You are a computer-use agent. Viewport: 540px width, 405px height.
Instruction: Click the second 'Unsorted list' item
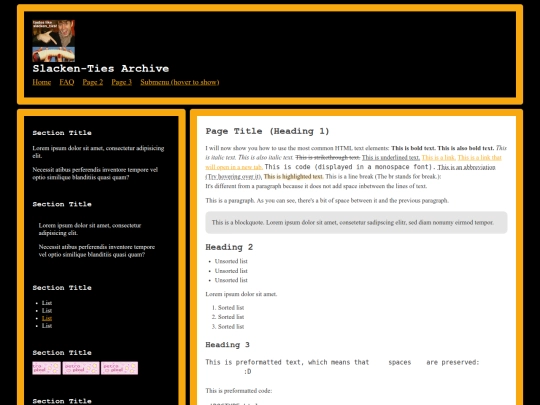pyautogui.click(x=231, y=271)
